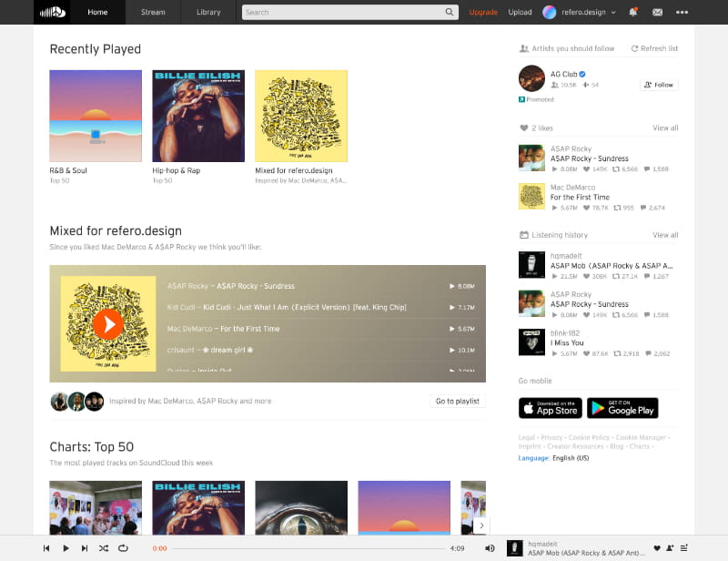Switch to the Library tab
Viewport: 728px width, 561px height.
click(x=208, y=12)
